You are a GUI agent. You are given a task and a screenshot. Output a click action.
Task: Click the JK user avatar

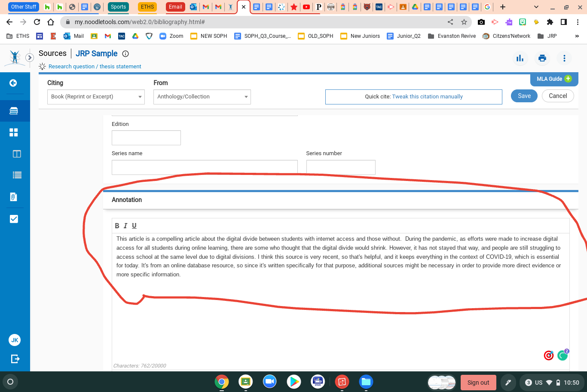pos(15,340)
